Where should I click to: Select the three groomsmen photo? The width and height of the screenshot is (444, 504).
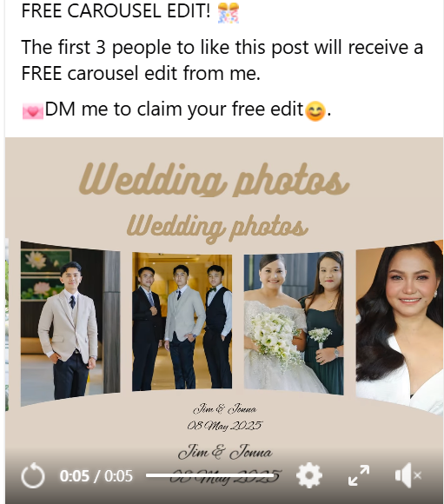(182, 322)
